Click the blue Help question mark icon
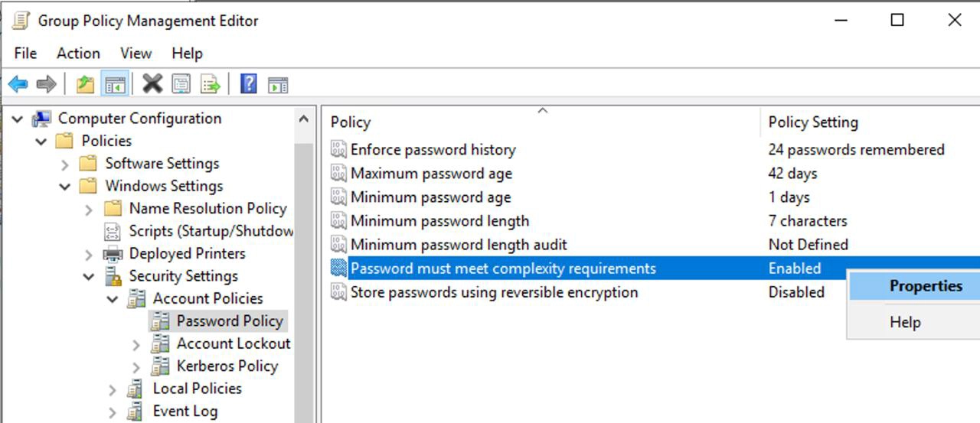 248,84
